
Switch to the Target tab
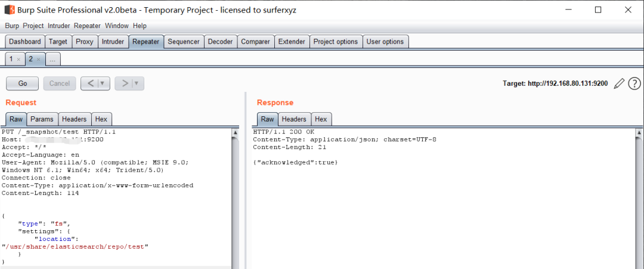[58, 42]
